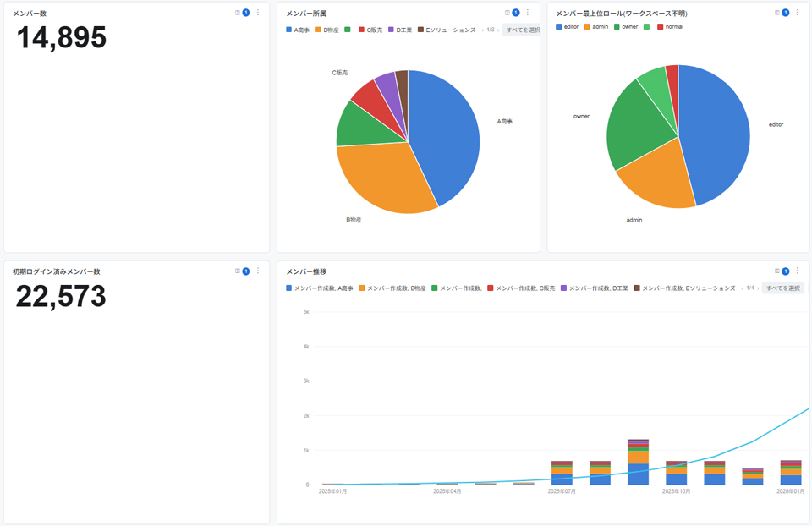This screenshot has height=526, width=812.
Task: Go to previous legend page in メンバー推移
Action: pos(742,288)
